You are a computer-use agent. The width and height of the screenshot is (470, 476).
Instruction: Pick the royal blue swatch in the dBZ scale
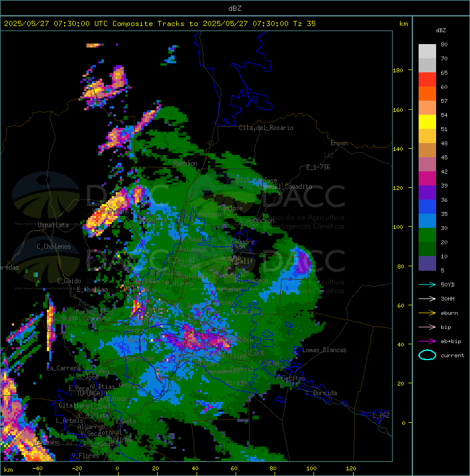[427, 207]
